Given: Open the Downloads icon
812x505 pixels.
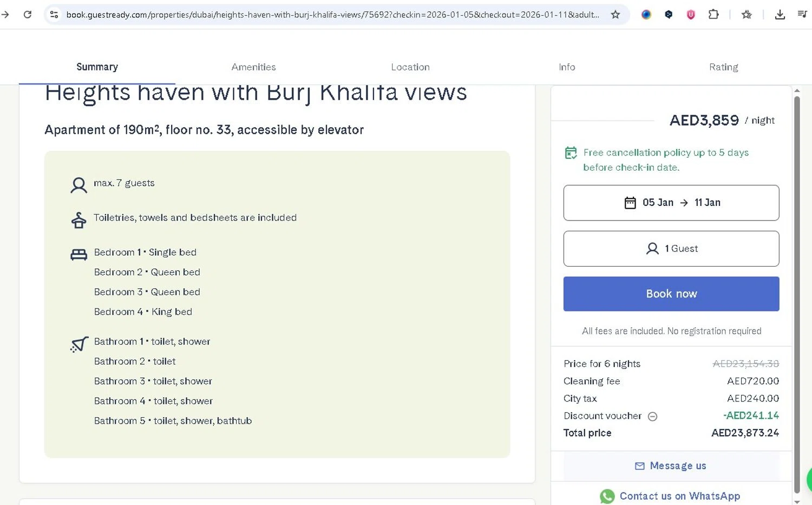Looking at the screenshot, I should 780,15.
